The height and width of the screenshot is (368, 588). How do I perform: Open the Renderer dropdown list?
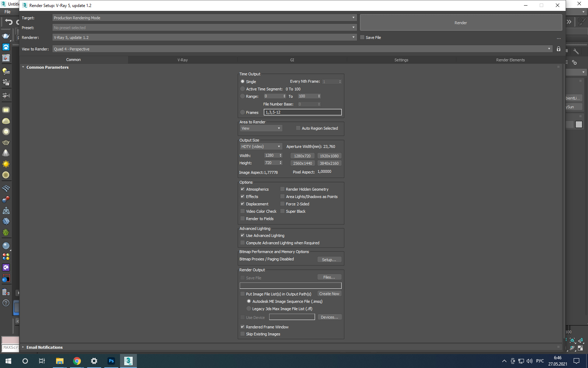(x=205, y=38)
